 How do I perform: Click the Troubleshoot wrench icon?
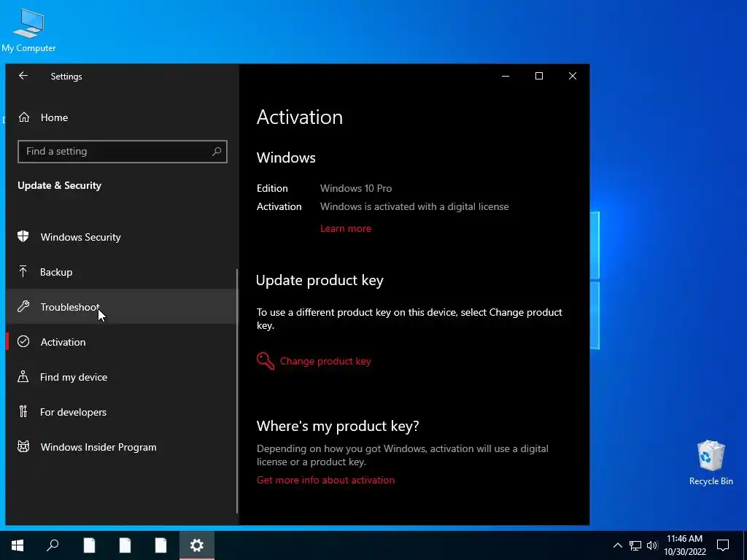(x=23, y=306)
